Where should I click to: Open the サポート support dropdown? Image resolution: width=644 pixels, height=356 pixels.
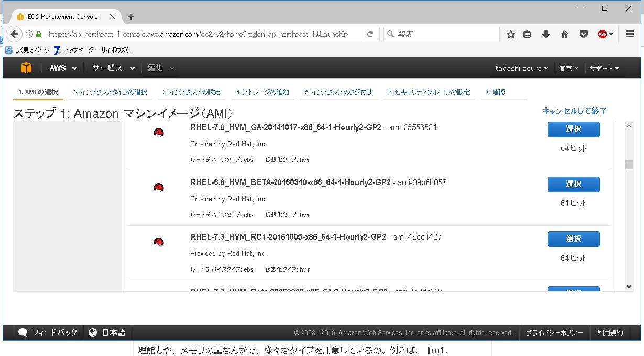[604, 68]
